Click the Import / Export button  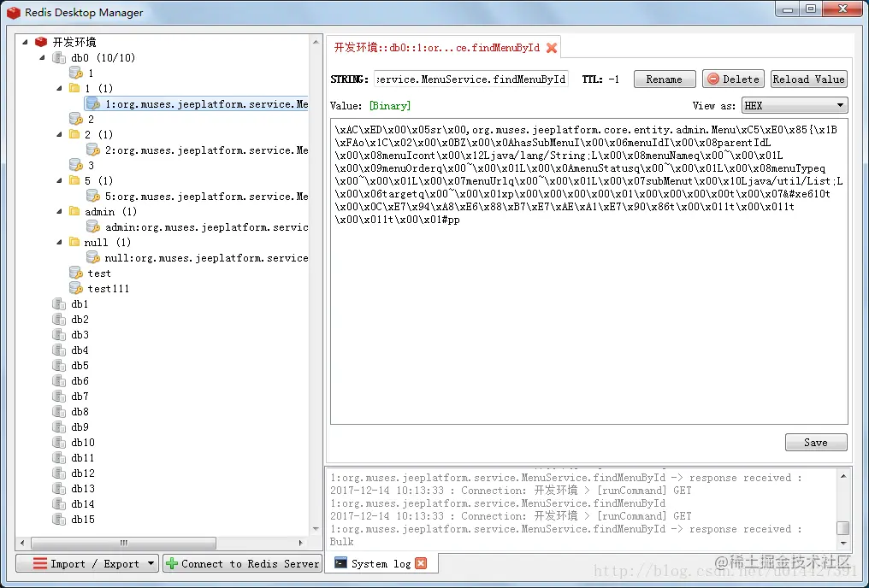[87, 563]
